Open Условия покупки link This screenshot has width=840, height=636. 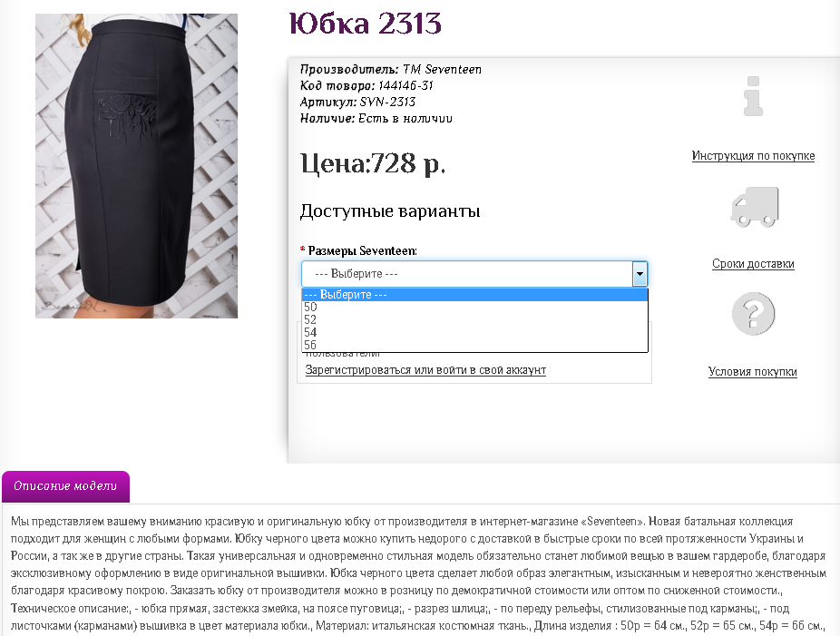[753, 372]
